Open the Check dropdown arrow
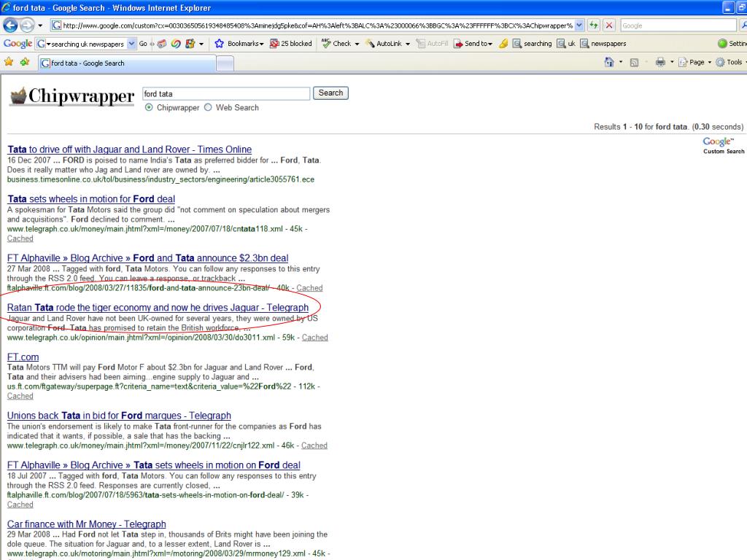747x560 pixels. [357, 44]
